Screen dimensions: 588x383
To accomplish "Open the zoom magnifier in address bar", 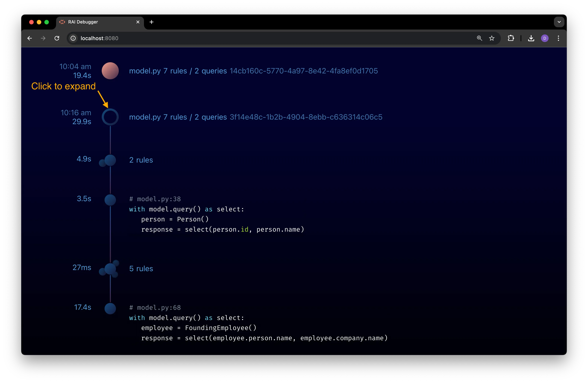I will 479,38.
